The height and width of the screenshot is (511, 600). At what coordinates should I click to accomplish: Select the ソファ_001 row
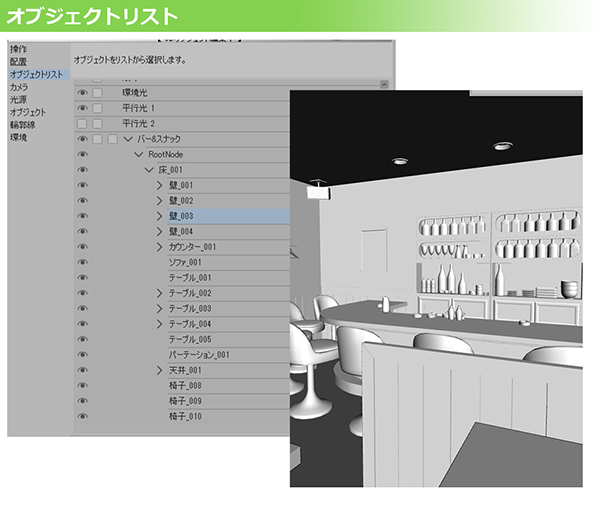click(x=228, y=262)
